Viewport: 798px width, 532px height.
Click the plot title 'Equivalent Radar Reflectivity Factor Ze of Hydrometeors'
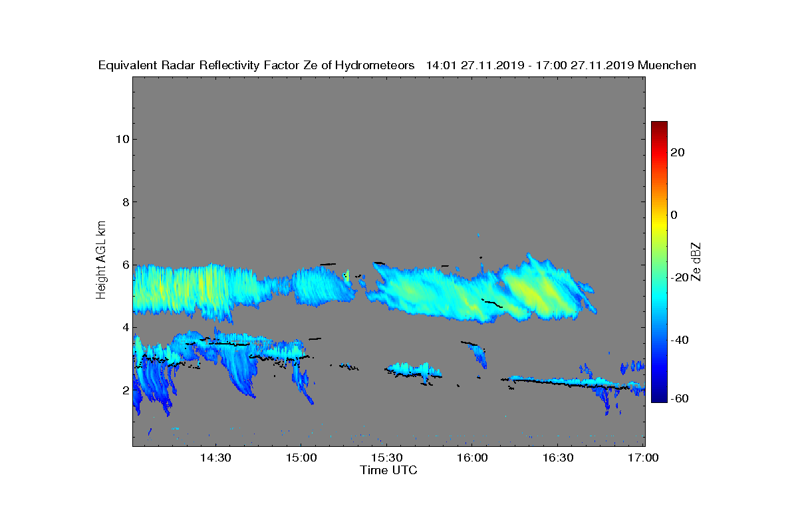pos(256,65)
